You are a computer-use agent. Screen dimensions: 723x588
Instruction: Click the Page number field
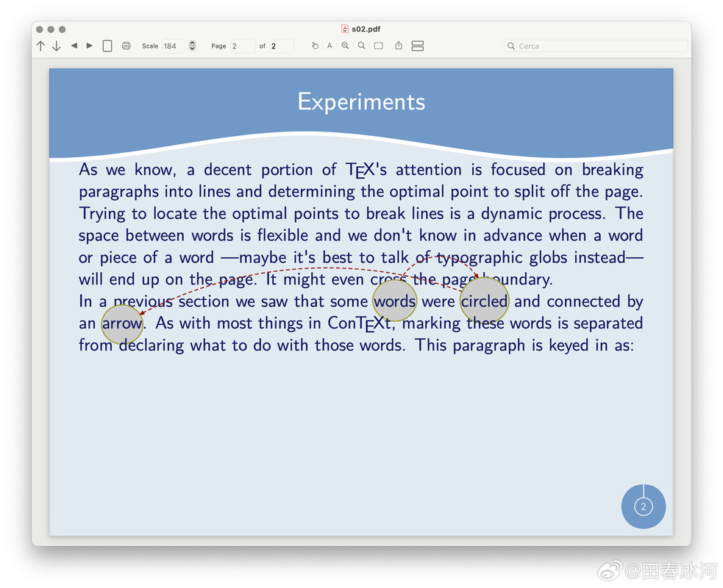pos(243,46)
